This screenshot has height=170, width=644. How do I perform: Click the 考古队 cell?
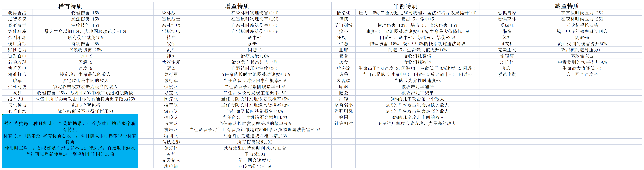coord(171,123)
